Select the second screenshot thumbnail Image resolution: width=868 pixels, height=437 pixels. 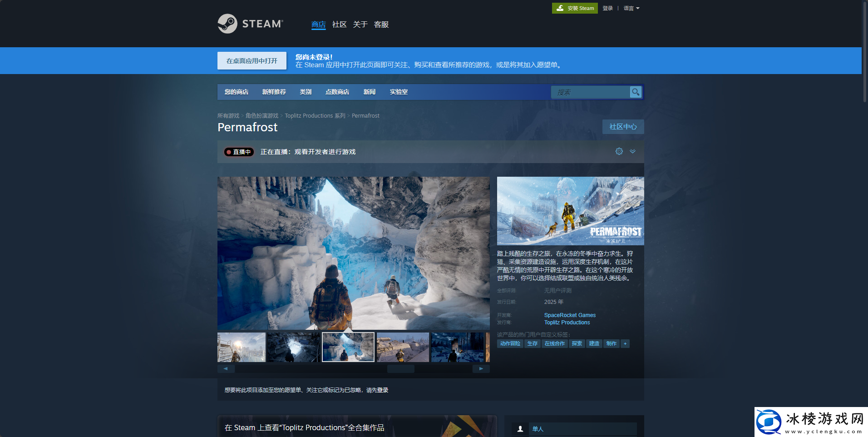tap(293, 347)
